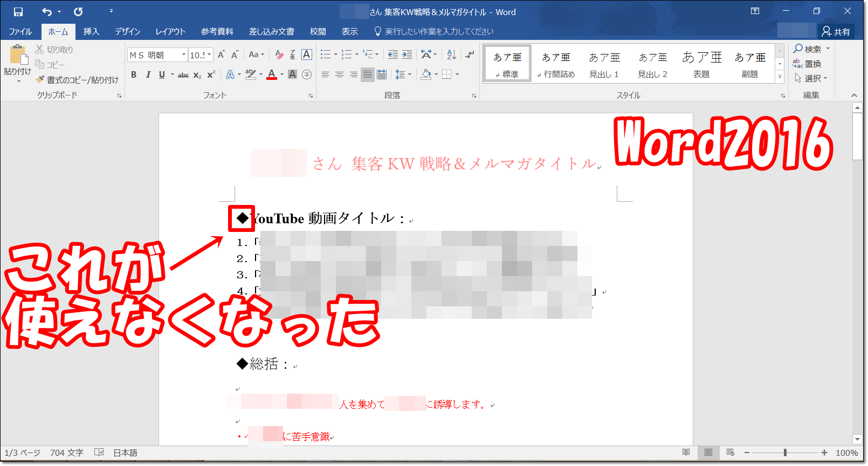Open the 10.5 font size dropdown
Image resolution: width=868 pixels, height=466 pixels.
pyautogui.click(x=209, y=55)
